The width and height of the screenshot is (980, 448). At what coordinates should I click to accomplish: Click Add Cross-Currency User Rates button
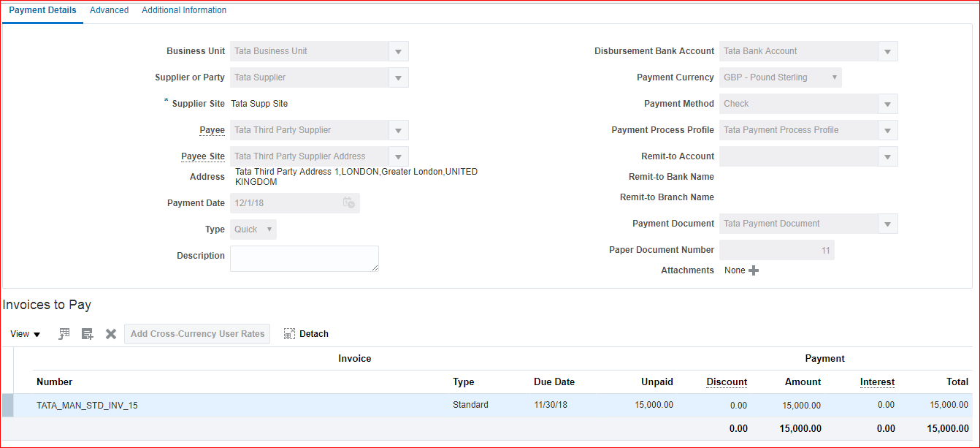point(197,334)
